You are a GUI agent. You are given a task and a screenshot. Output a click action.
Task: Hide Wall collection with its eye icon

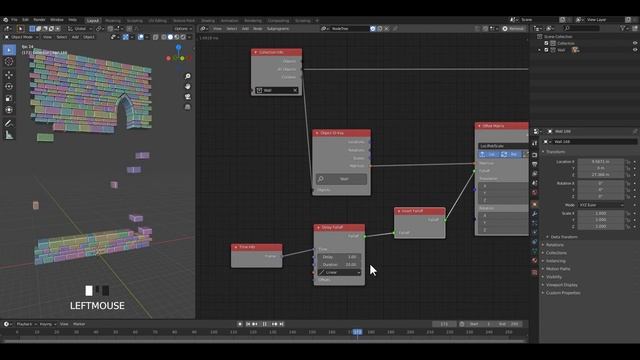[635, 50]
